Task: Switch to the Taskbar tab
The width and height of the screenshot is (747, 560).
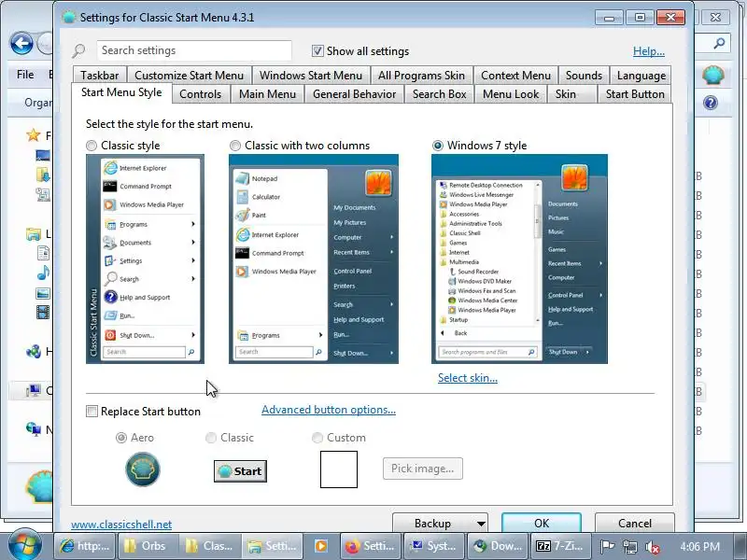Action: 99,76
